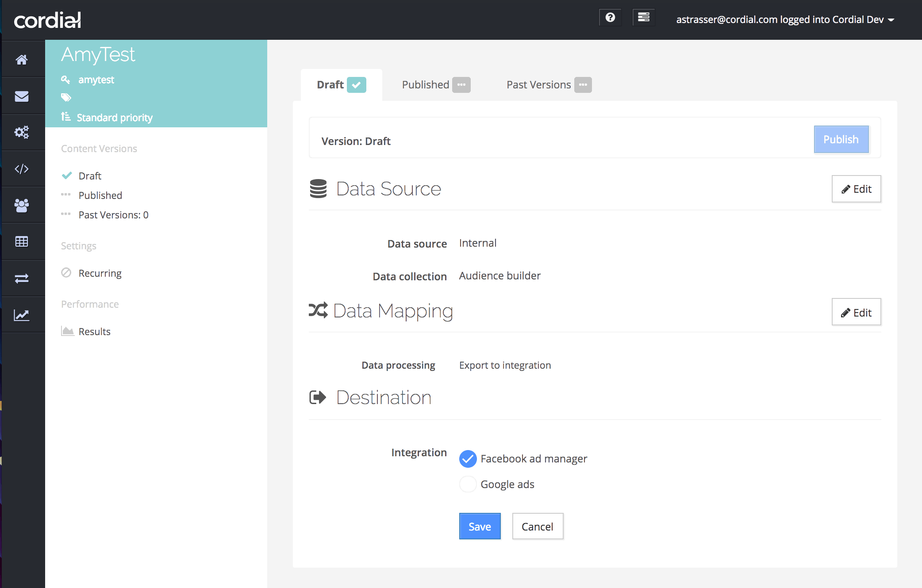Viewport: 922px width, 588px height.
Task: Select Facebook ad manager integration
Action: (468, 458)
